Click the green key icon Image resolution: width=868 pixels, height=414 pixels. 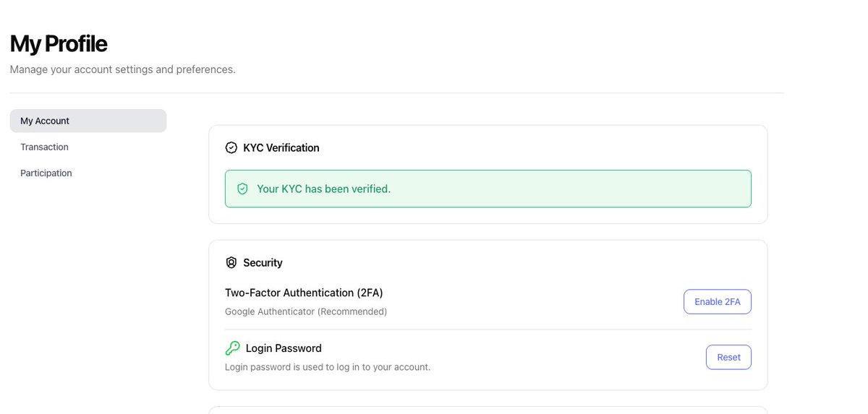coord(232,348)
